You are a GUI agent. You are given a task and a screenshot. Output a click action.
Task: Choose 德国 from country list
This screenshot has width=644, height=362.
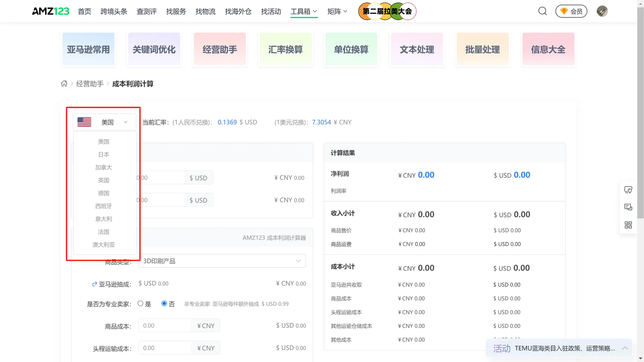coord(104,193)
